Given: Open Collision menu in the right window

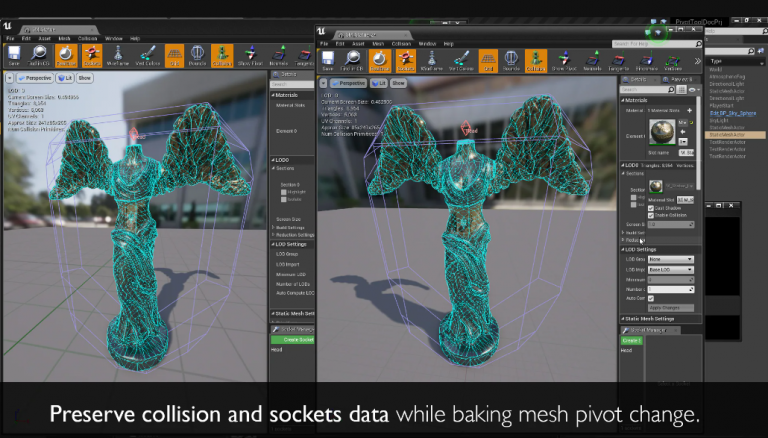Looking at the screenshot, I should (401, 44).
